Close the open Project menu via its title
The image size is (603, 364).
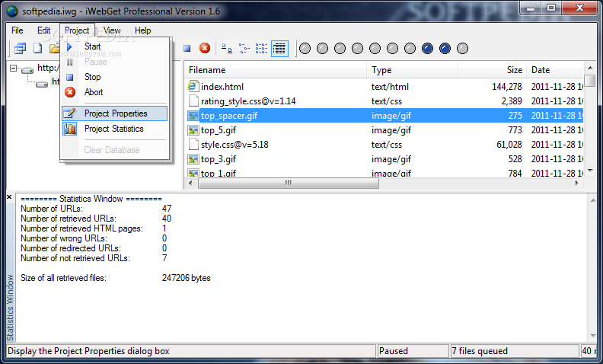[x=77, y=30]
